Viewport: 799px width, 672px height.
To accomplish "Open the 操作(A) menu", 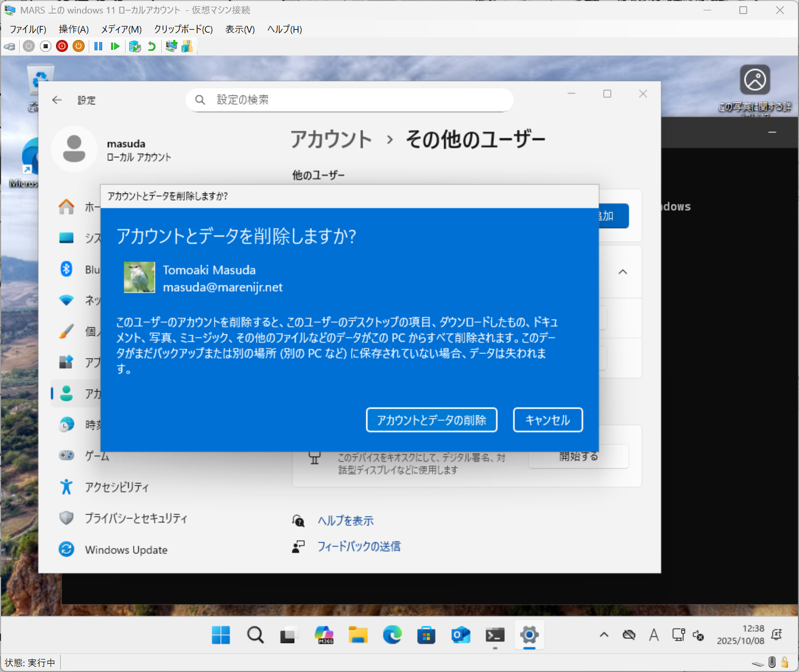I will pyautogui.click(x=74, y=29).
